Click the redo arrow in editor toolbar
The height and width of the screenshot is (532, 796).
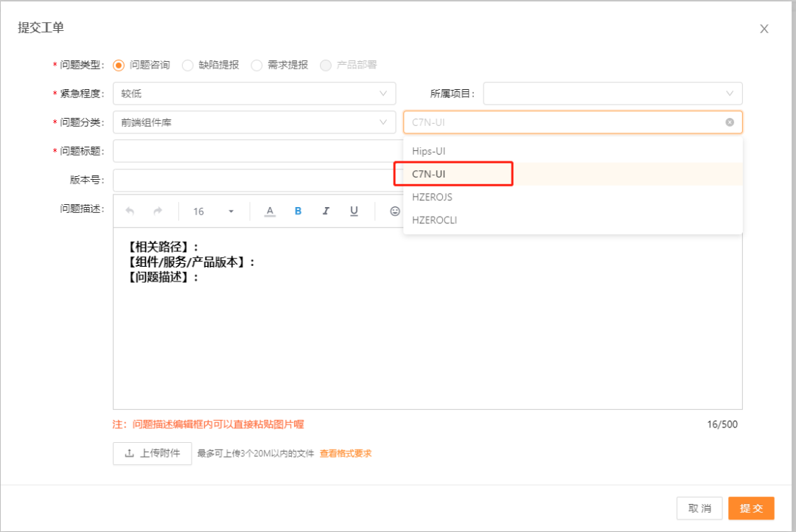coord(158,211)
